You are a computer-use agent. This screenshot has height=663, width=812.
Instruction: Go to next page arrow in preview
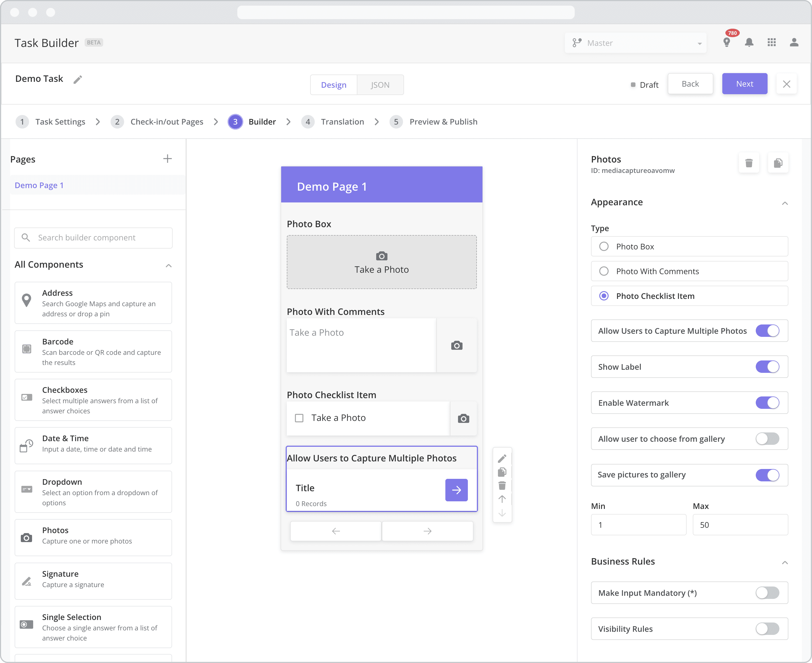427,531
